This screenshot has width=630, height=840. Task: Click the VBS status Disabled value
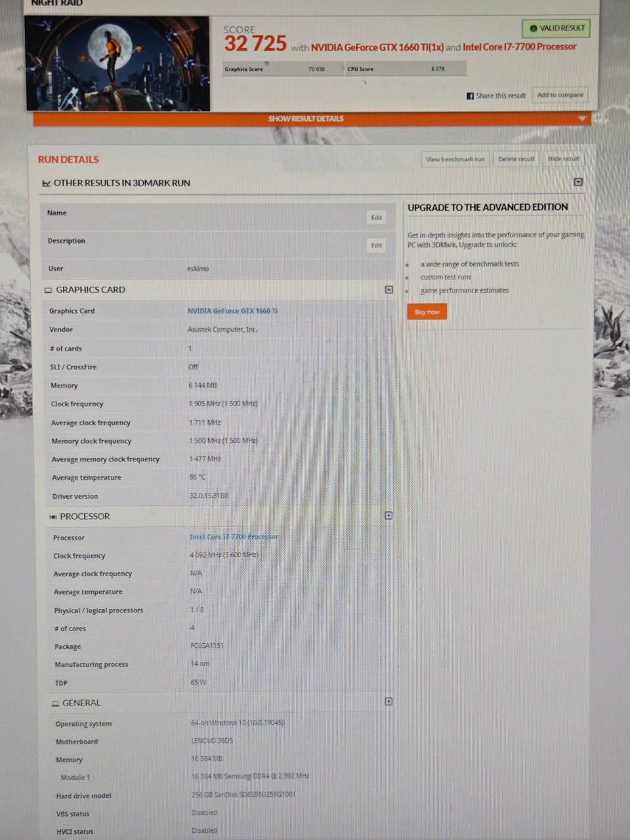coord(204,812)
